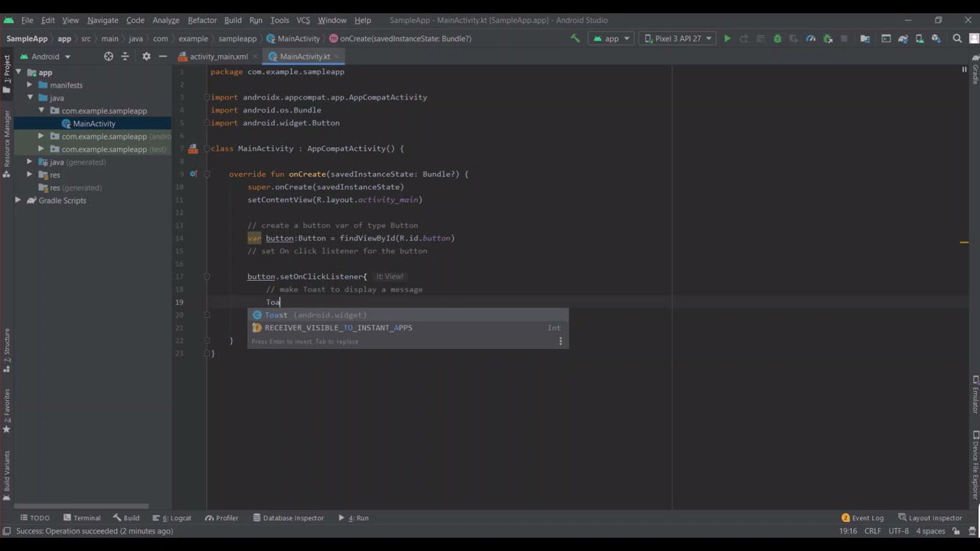Viewport: 980px width, 551px height.
Task: Click the Sync Project with Gradle icon
Action: point(903,38)
